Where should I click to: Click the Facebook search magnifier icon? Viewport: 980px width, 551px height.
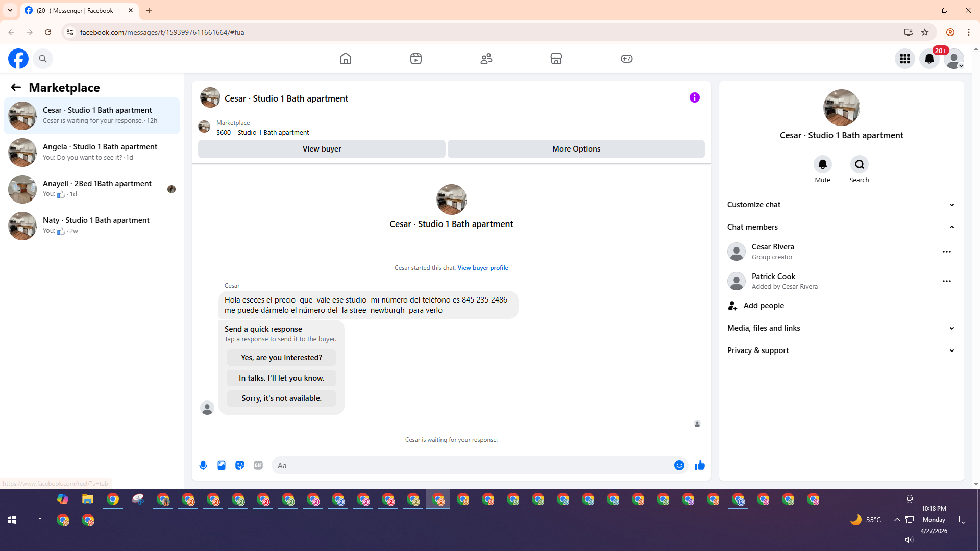[43, 59]
